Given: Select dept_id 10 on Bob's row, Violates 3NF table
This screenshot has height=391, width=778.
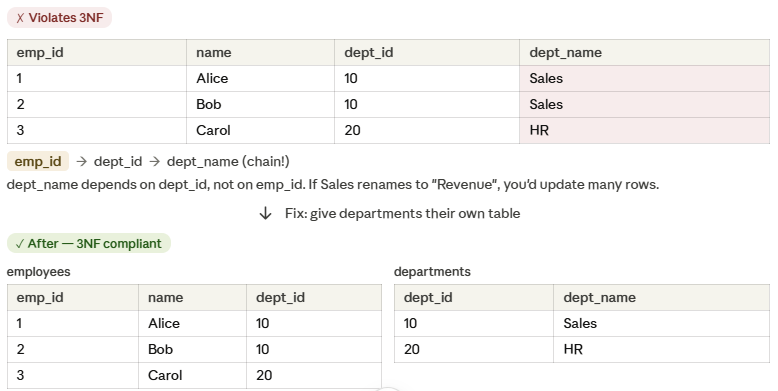Looking at the screenshot, I should tap(427, 105).
